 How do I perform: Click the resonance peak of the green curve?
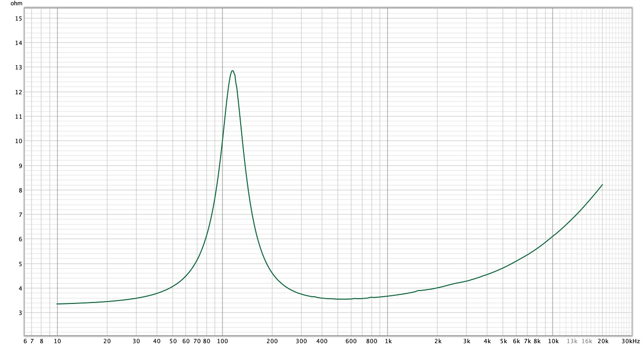click(x=233, y=71)
